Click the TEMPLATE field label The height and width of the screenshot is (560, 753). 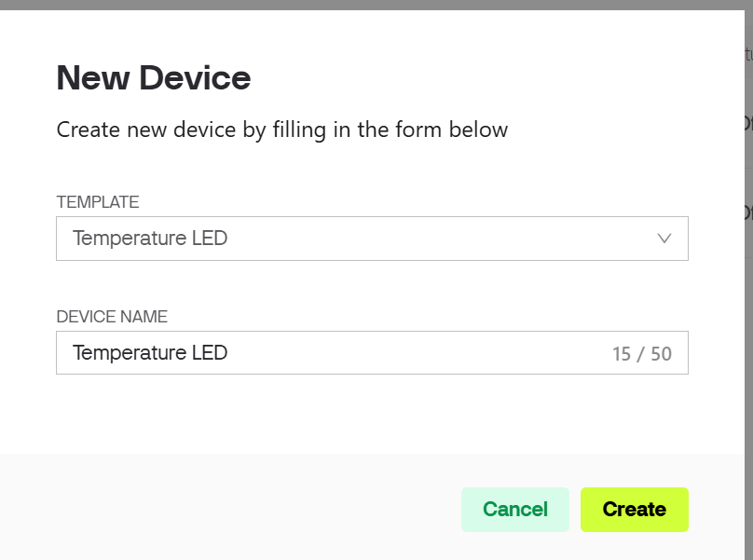98,202
